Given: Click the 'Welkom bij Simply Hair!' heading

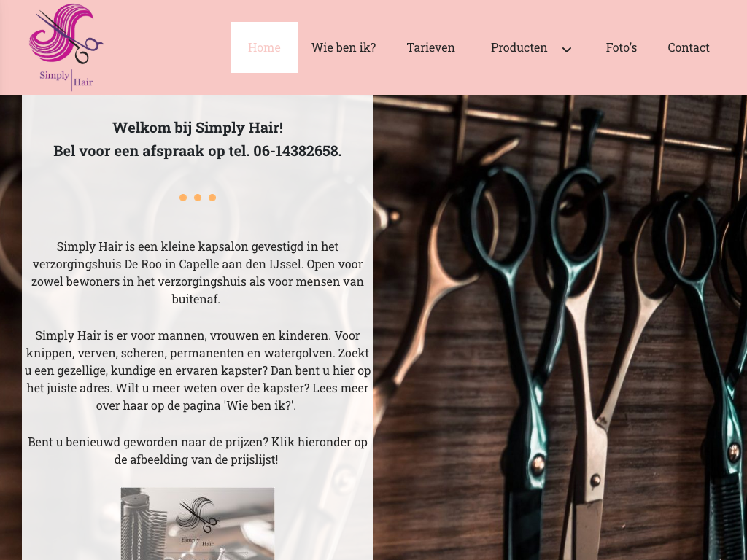Looking at the screenshot, I should [x=198, y=128].
